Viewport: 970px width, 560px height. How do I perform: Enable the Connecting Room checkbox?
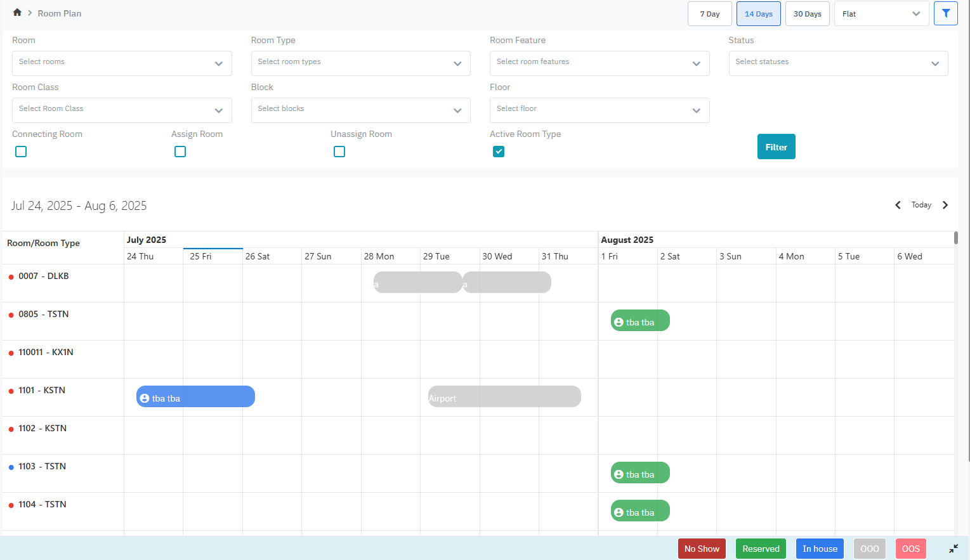coord(21,152)
